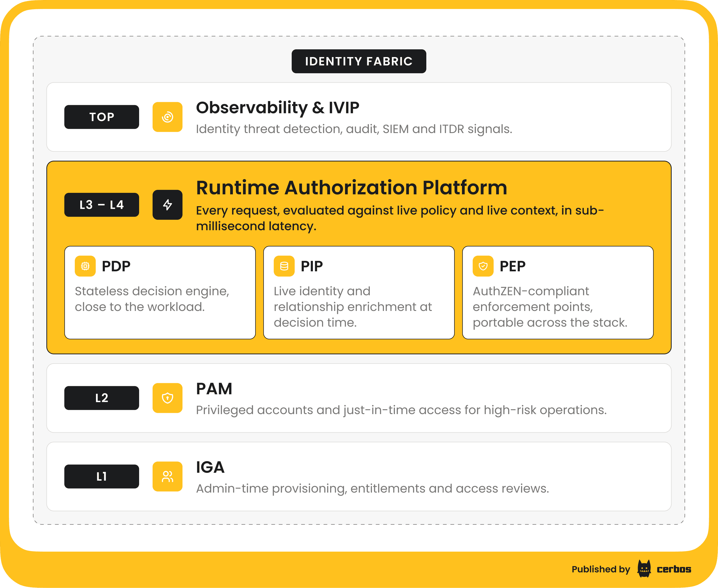Click the cerbos wordmark
The height and width of the screenshot is (588, 718).
click(674, 569)
